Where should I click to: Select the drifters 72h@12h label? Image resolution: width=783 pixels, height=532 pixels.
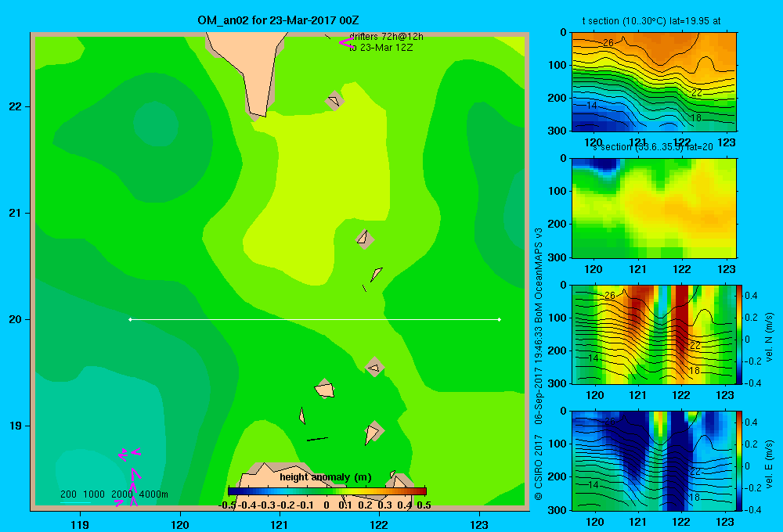pyautogui.click(x=386, y=37)
